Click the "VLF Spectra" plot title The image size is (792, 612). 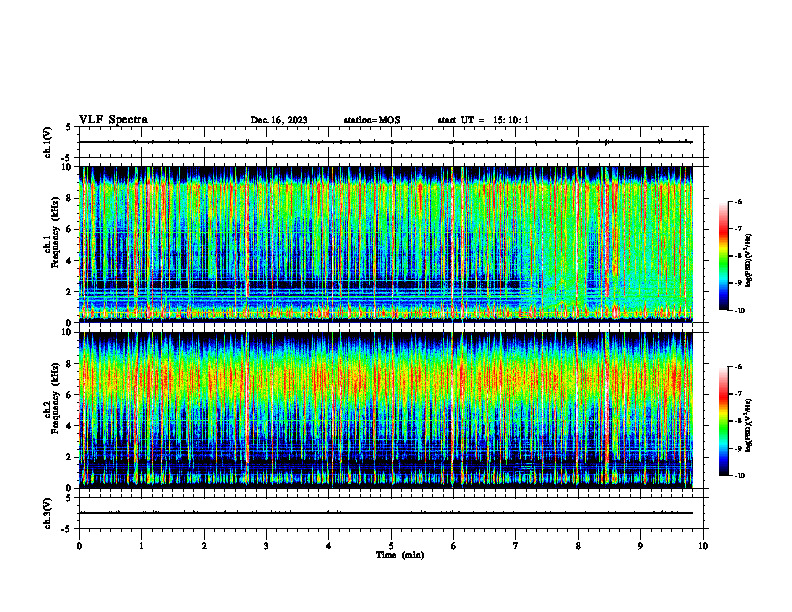click(x=113, y=120)
